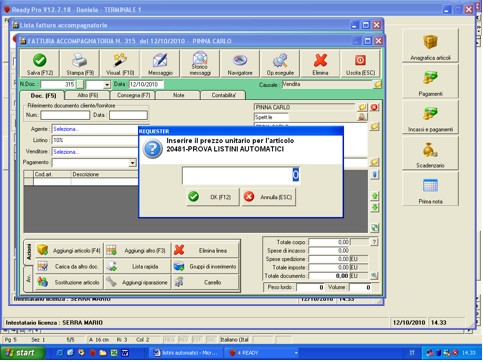Click the Peso lordo field
Viewport: 483px width, 362px height.
point(310,287)
